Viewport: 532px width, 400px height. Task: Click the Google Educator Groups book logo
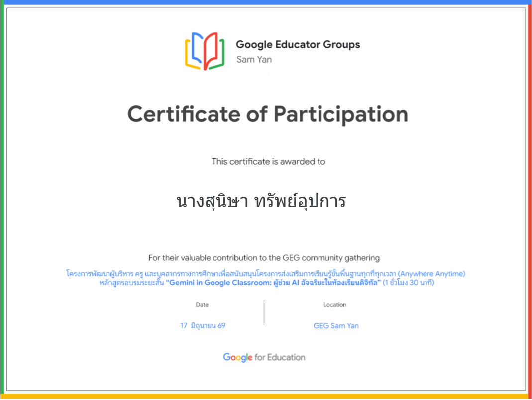click(205, 51)
